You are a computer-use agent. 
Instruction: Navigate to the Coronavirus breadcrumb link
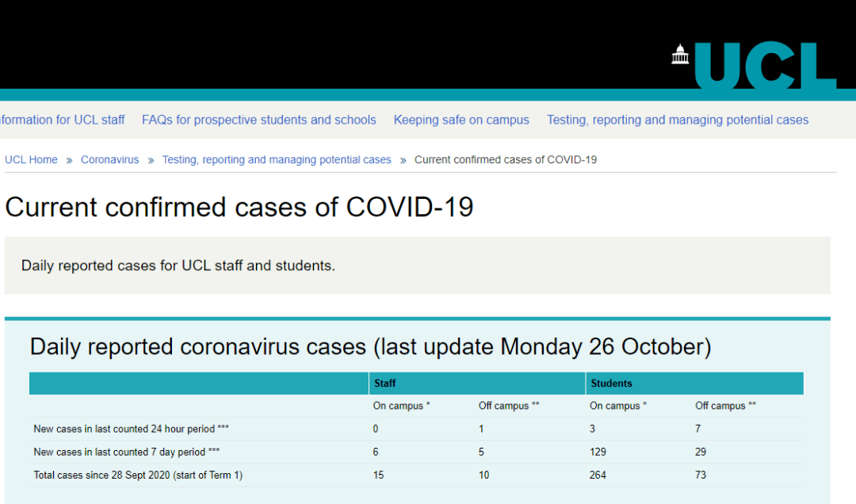point(109,160)
